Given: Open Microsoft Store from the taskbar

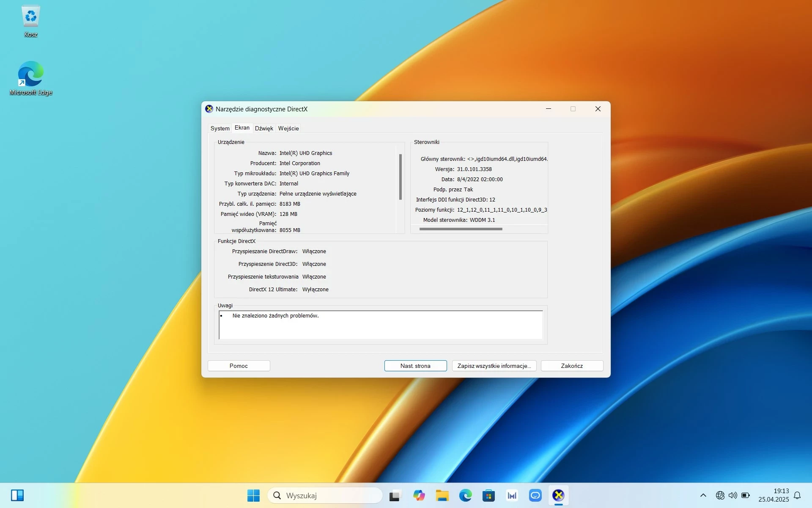Looking at the screenshot, I should 489,495.
